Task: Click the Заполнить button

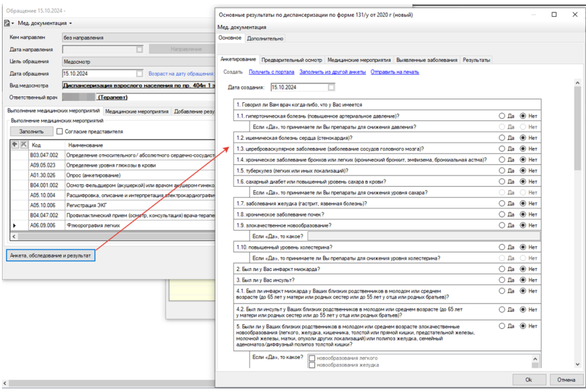Action: [31, 132]
